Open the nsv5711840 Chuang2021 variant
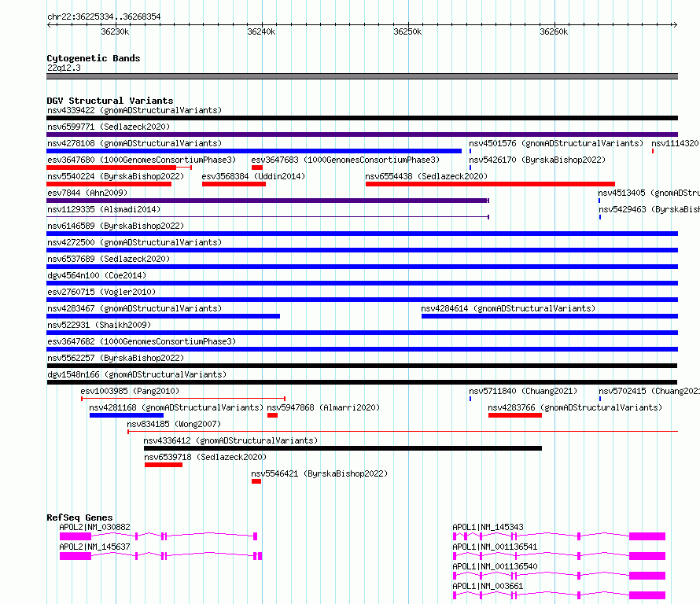The width and height of the screenshot is (700, 604). (523, 391)
